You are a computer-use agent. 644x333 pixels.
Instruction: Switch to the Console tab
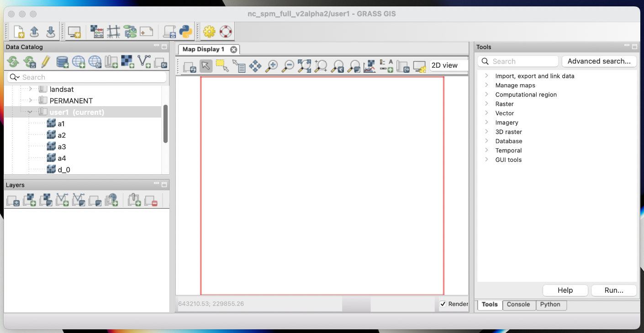pos(519,305)
